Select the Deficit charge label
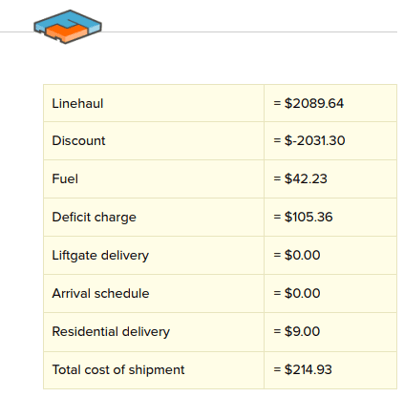404x397 pixels. coord(94,218)
